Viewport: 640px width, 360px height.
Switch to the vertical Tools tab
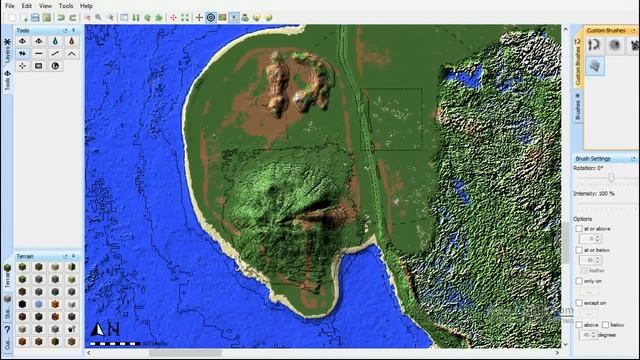7,81
